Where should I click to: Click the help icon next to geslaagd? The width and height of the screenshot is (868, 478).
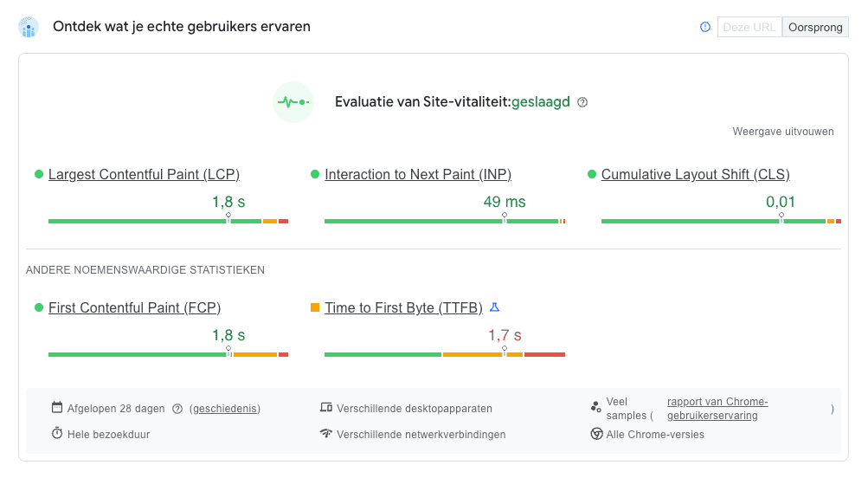(582, 102)
